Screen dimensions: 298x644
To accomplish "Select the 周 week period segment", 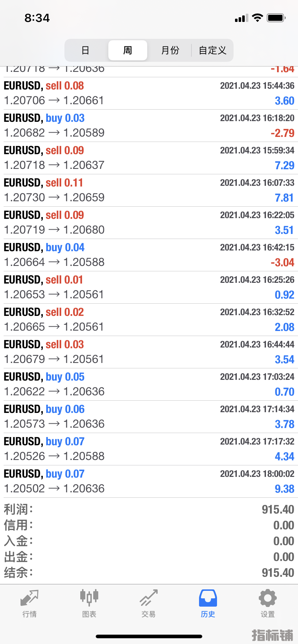I will (128, 50).
